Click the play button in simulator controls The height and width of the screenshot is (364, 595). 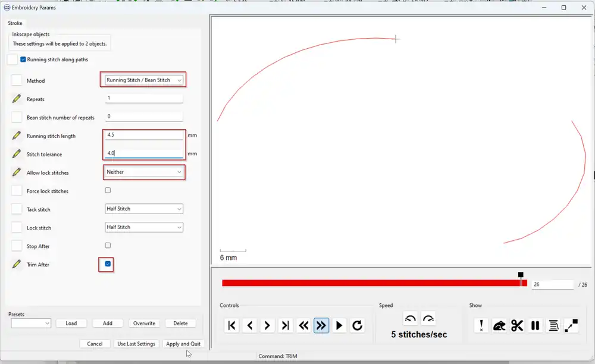(x=339, y=325)
